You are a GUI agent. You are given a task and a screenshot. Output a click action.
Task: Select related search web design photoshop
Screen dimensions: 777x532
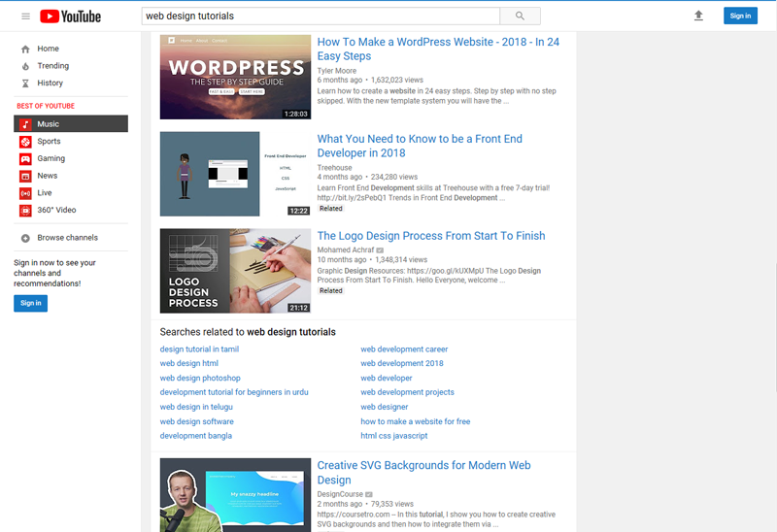pyautogui.click(x=200, y=378)
